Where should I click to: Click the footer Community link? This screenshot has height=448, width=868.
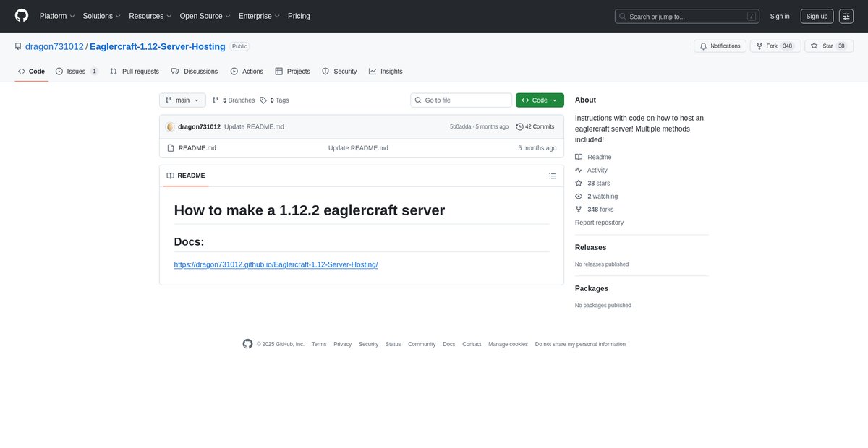pos(422,344)
